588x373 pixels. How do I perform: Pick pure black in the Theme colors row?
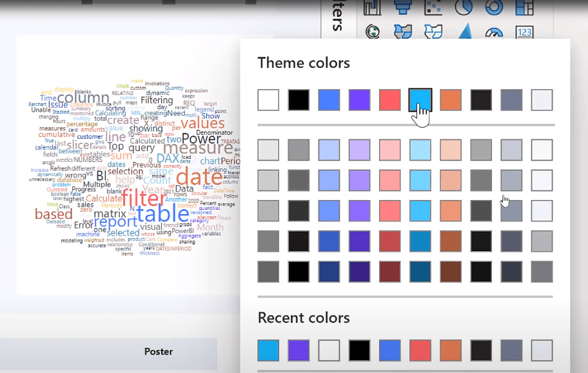pos(299,100)
